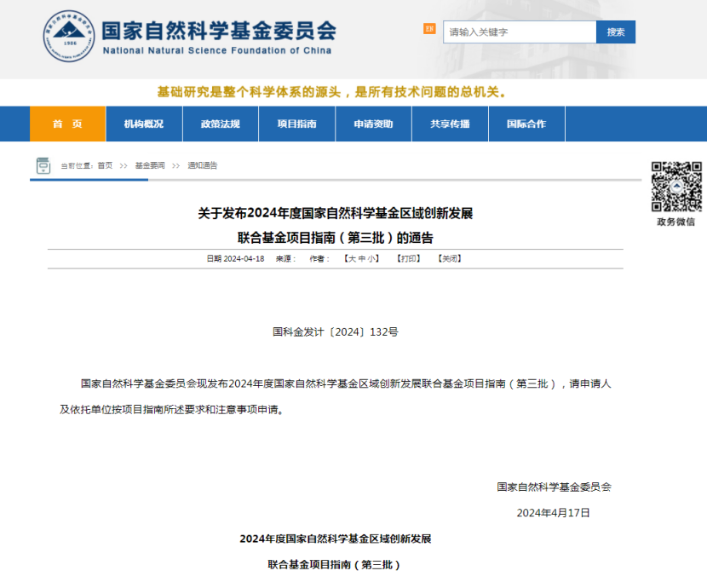Select 共享传播 in the nav bar
707x588 pixels.
[450, 124]
